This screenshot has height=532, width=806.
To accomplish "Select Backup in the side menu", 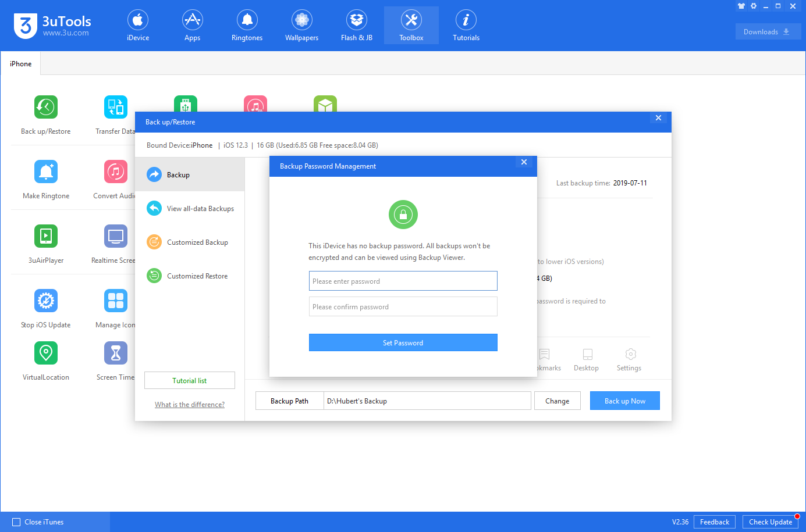I will coord(190,174).
